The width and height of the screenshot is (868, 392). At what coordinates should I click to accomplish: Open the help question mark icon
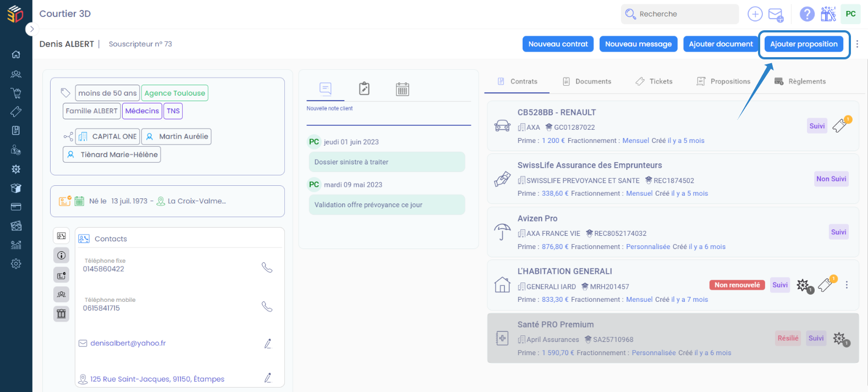coord(807,14)
